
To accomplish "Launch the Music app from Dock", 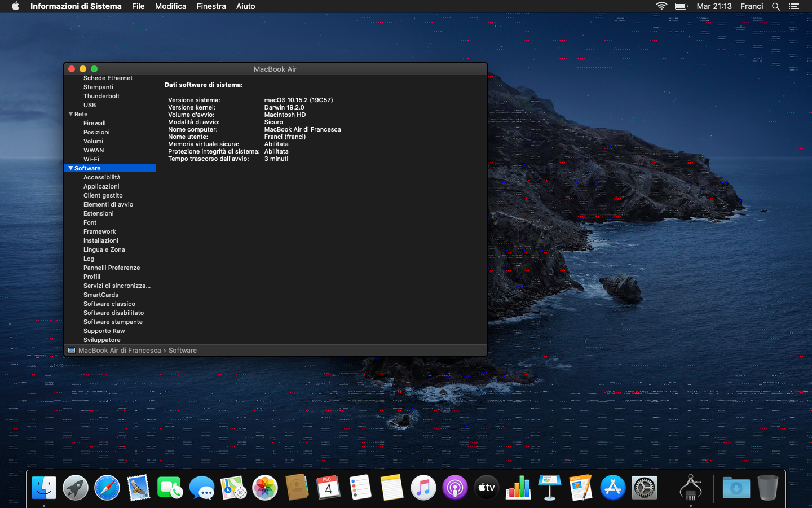I will coord(423,488).
